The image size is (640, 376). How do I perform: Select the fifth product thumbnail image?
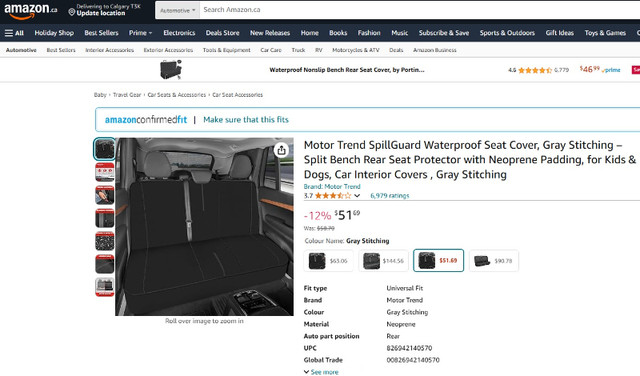click(104, 241)
